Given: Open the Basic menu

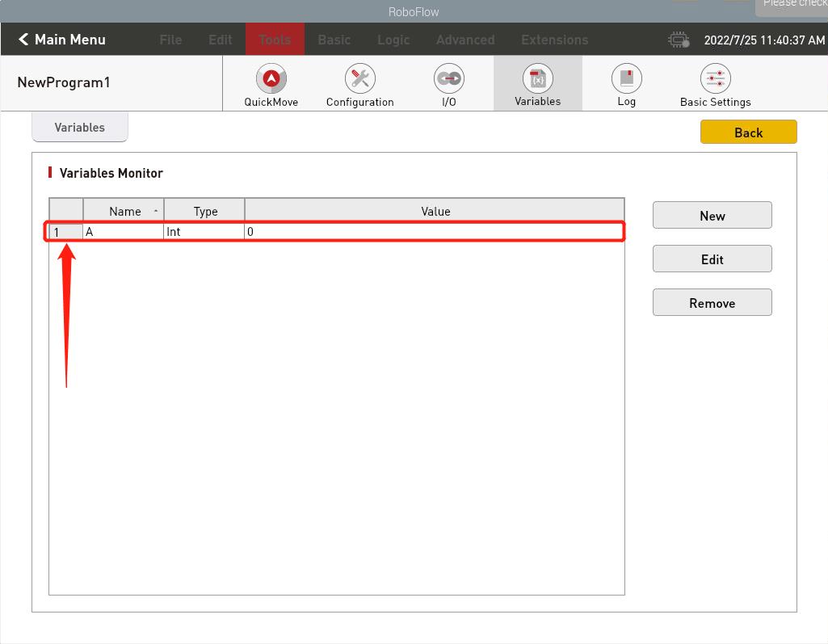Looking at the screenshot, I should [x=334, y=40].
